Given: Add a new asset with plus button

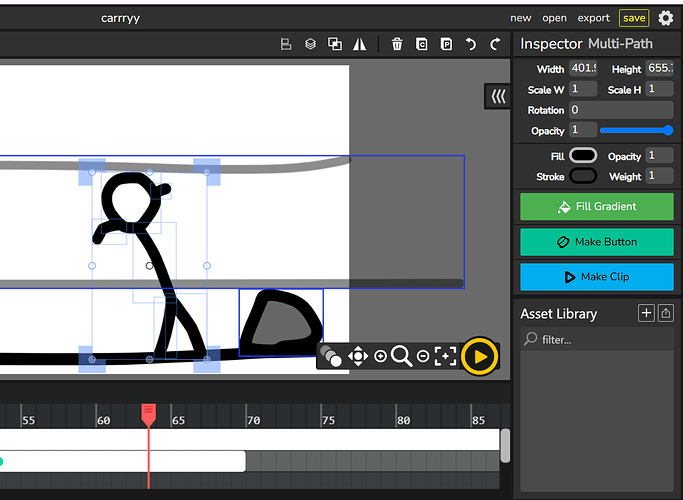Looking at the screenshot, I should point(646,314).
